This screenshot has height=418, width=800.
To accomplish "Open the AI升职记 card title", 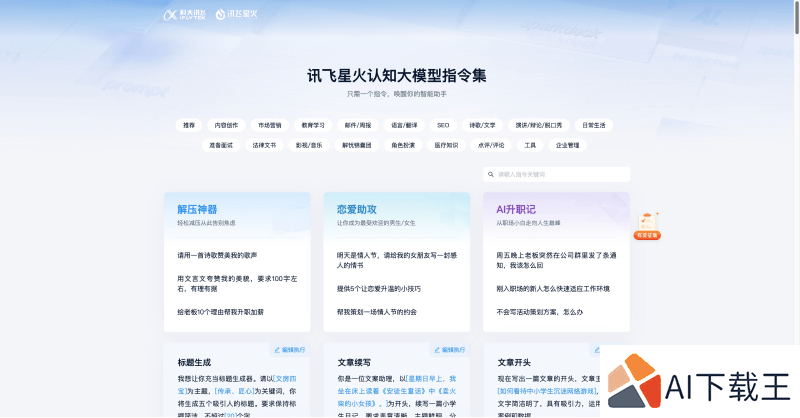I will [x=516, y=209].
